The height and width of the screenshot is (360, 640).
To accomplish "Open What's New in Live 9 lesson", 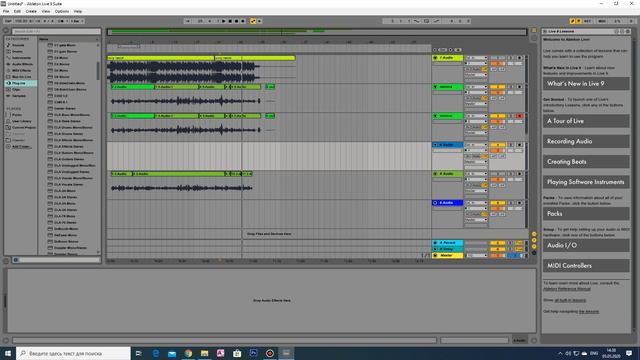I will pos(586,84).
